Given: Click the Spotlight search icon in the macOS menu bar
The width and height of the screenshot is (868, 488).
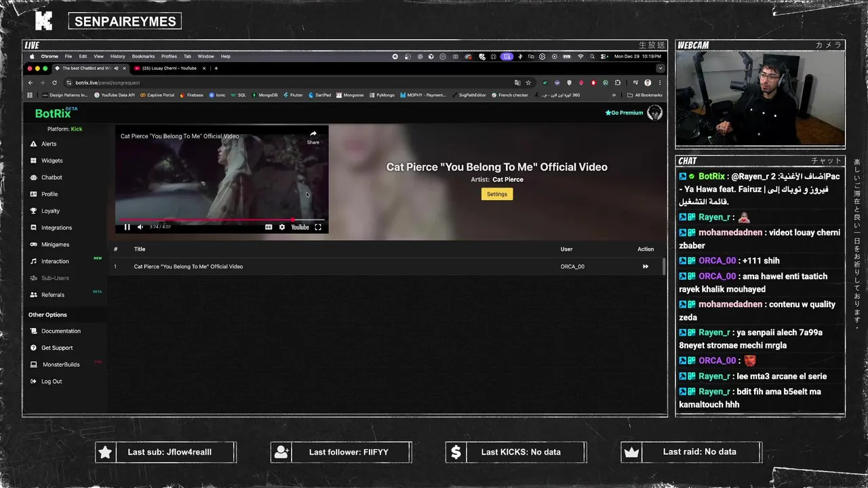Looking at the screenshot, I should point(592,56).
